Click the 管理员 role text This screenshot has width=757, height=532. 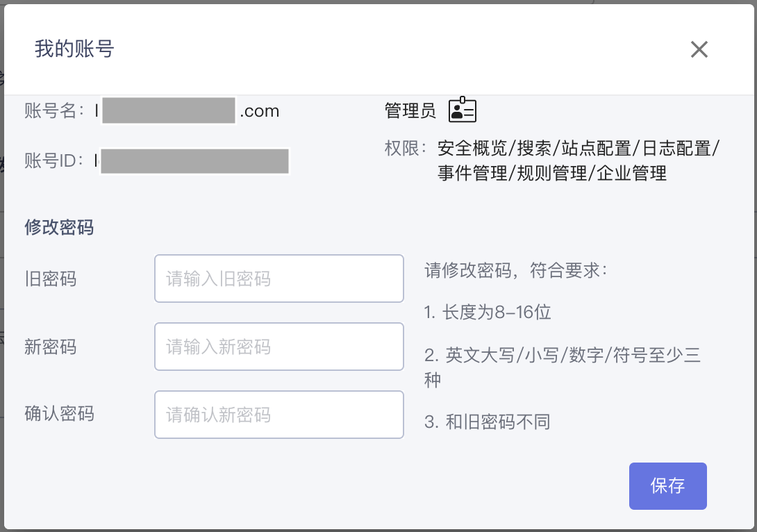tap(410, 110)
